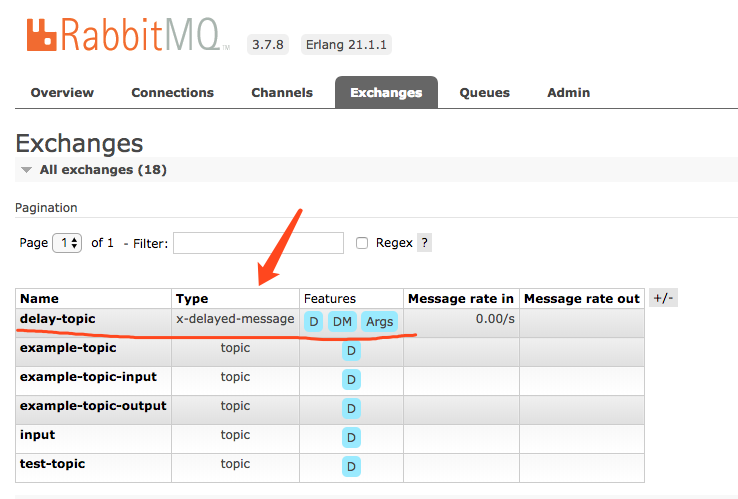Click the Exchanges page heading
Viewport: 738px width, 499px height.
[x=79, y=144]
